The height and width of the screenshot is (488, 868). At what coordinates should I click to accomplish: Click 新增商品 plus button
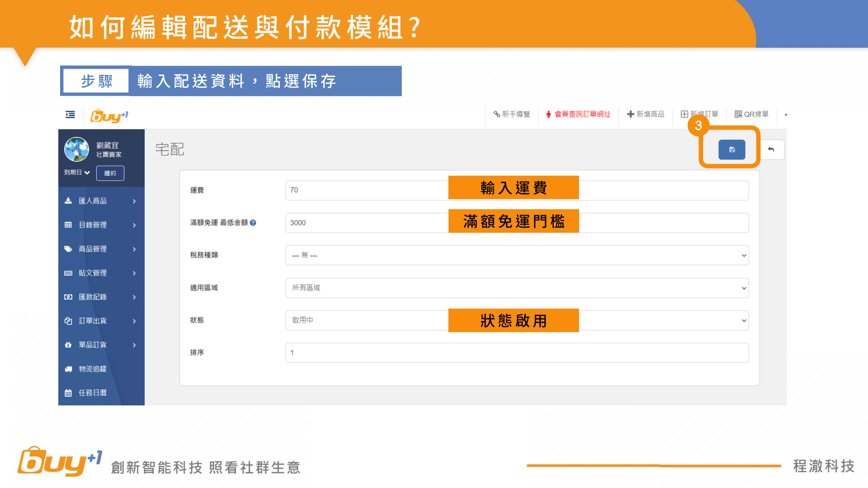click(x=646, y=114)
